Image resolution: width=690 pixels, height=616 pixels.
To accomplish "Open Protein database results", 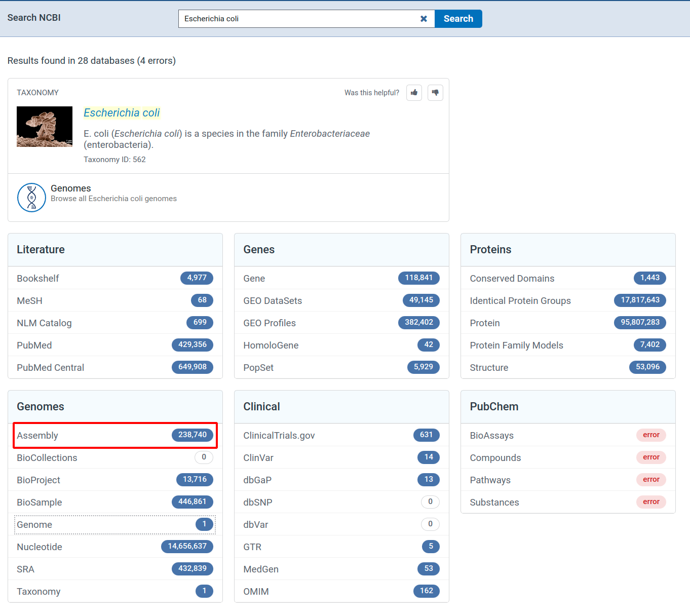I will pyautogui.click(x=568, y=323).
